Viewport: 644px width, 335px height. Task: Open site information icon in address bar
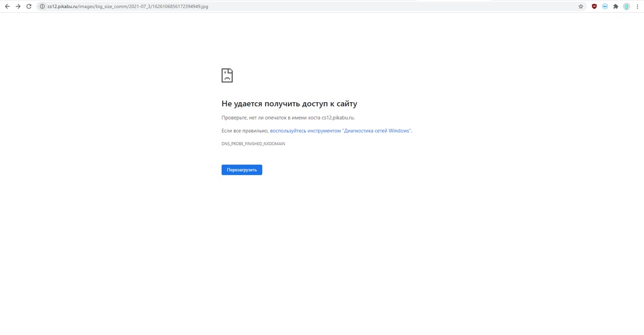point(42,6)
